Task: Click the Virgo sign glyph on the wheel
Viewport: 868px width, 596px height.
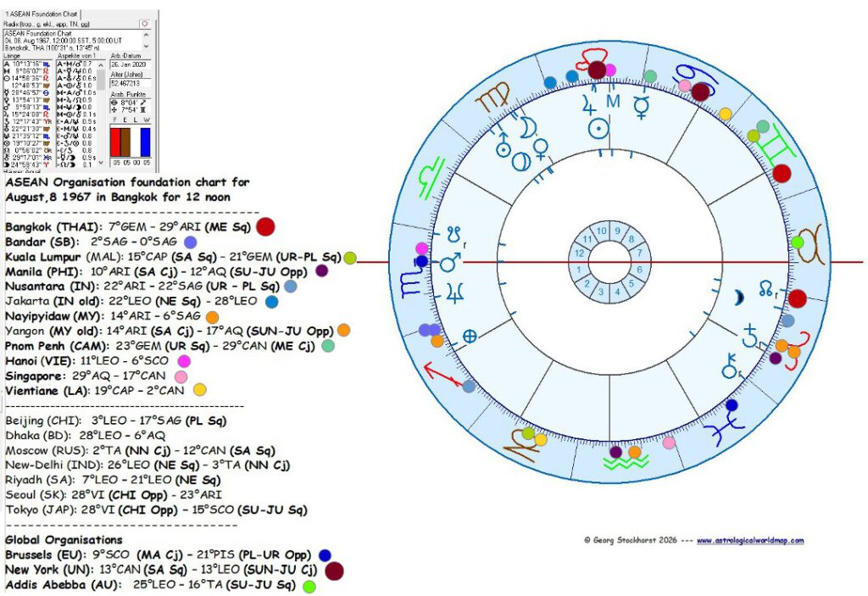Action: point(493,96)
